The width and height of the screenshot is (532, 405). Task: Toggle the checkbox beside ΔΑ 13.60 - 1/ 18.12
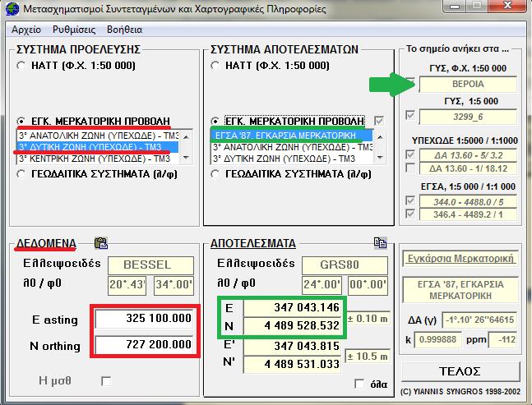pos(410,168)
